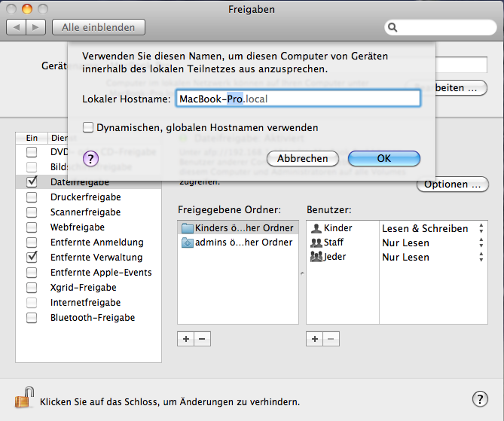Select the Bluetooth-Freigabe service row
The image size is (504, 421).
click(88, 318)
